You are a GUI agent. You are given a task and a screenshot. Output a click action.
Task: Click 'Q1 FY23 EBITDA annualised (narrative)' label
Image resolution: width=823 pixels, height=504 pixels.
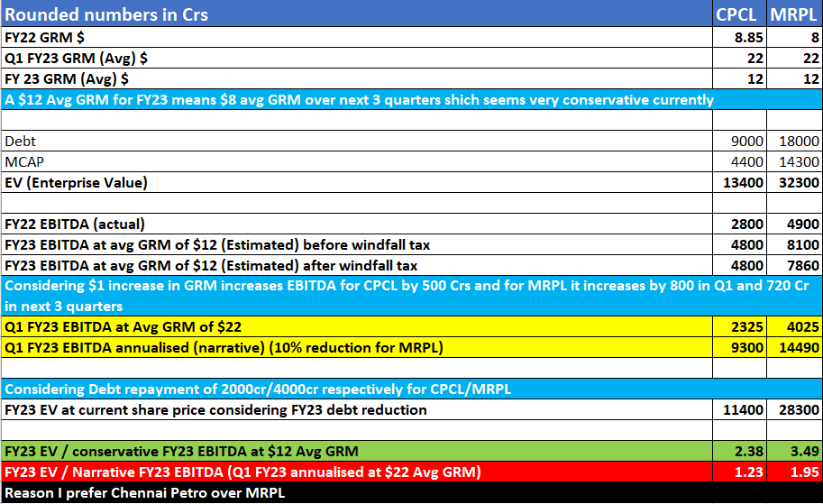pos(357,347)
